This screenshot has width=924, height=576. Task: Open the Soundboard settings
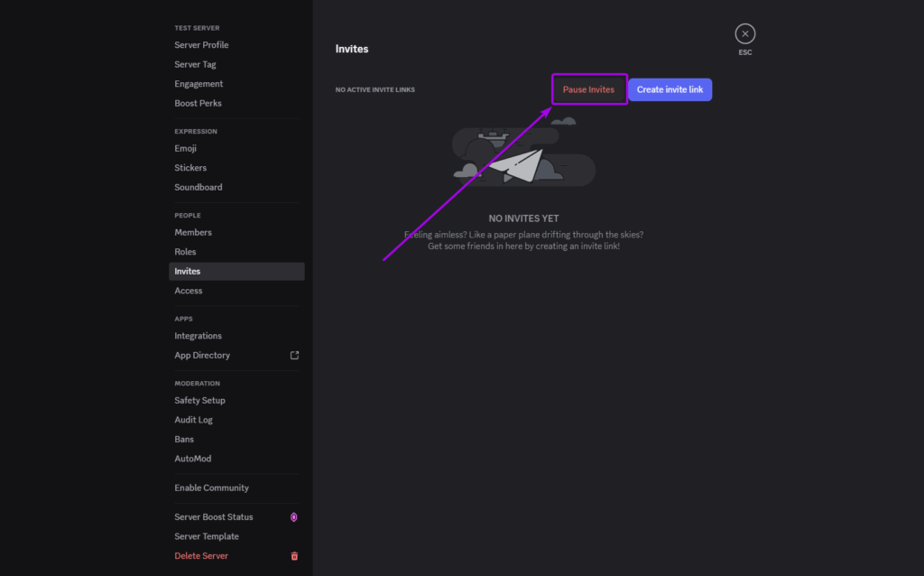pos(198,187)
